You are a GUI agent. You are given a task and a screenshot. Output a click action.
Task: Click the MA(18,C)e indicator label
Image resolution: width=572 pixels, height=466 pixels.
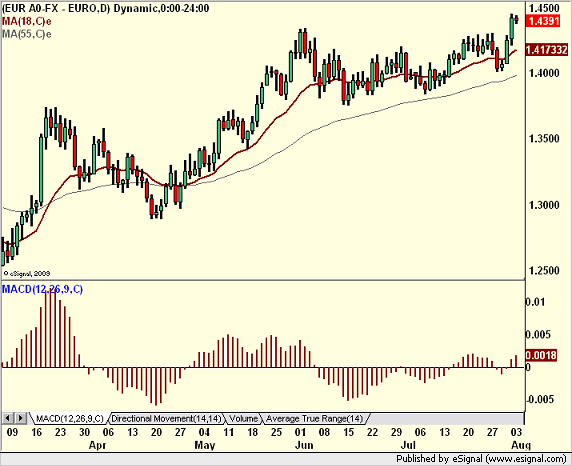(27, 21)
